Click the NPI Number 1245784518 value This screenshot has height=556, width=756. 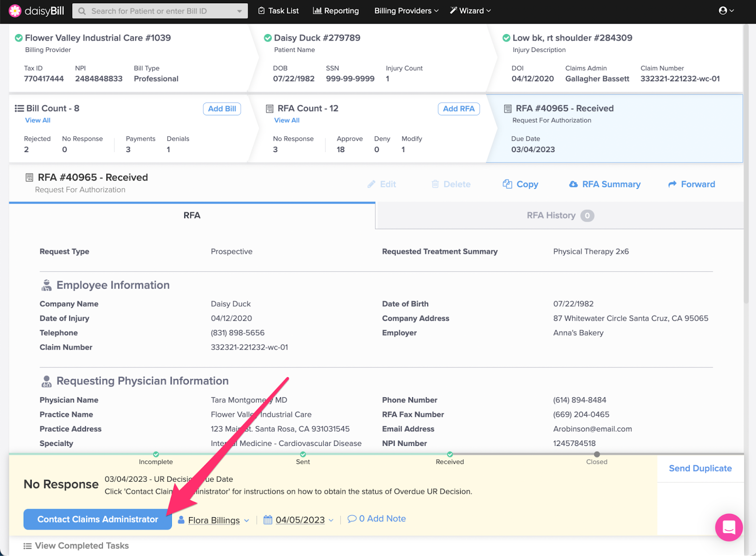click(575, 443)
